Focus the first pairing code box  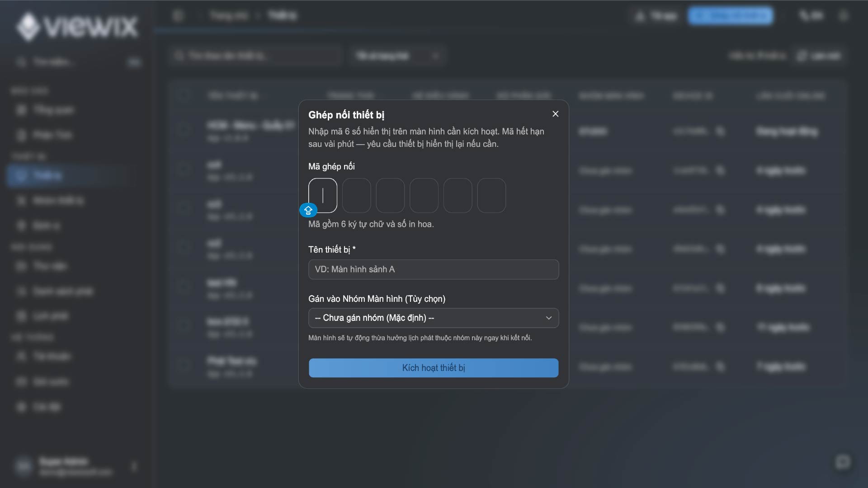[323, 195]
